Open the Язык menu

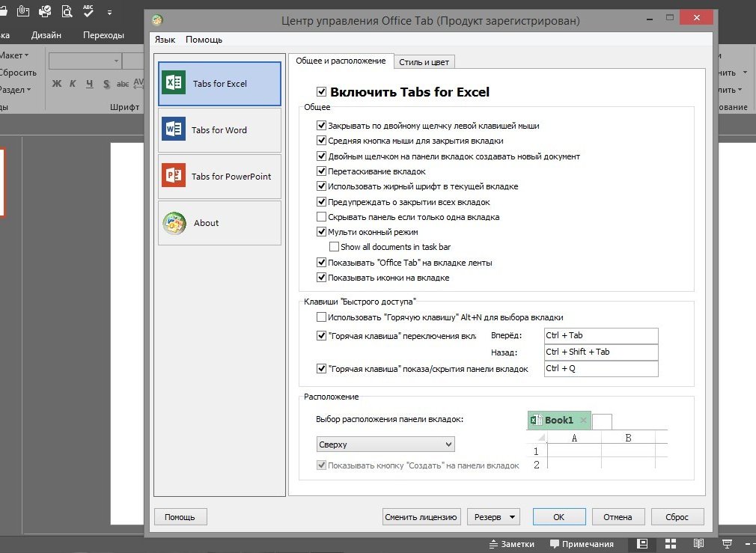(165, 40)
